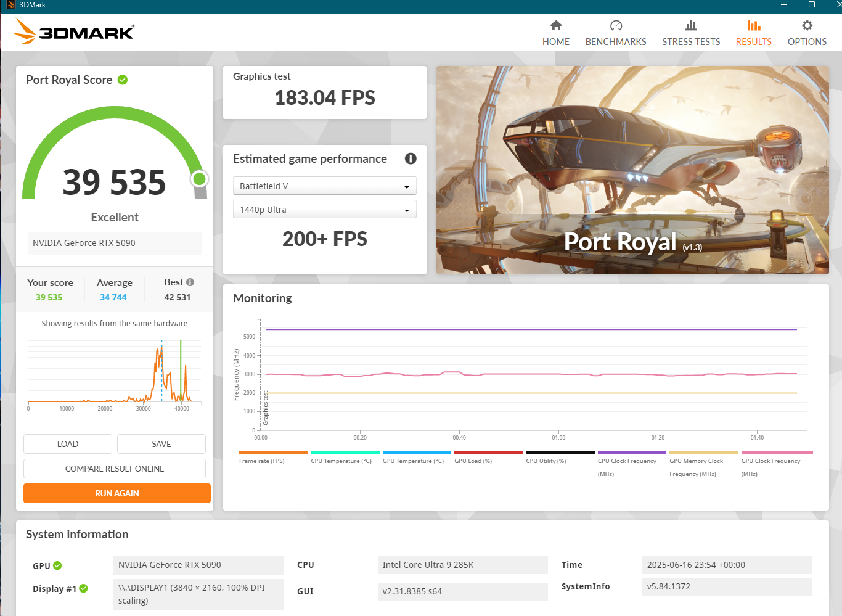Open Options using the gear icon
This screenshot has width=842, height=616.
807,25
